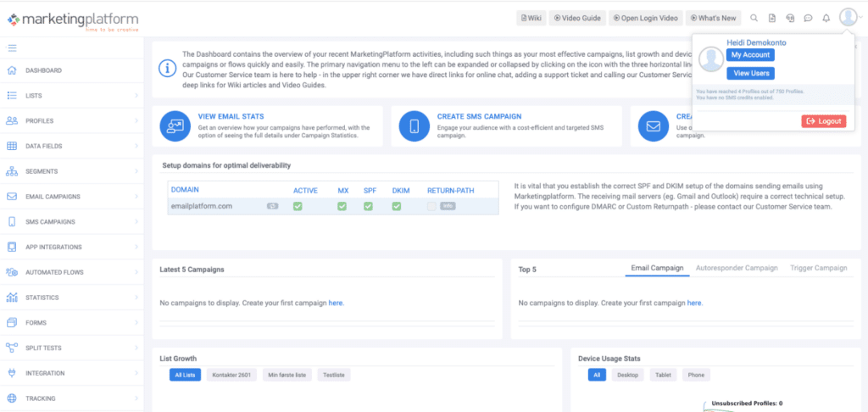868x412 pixels.
Task: Click the document icon in top bar
Action: pos(771,19)
